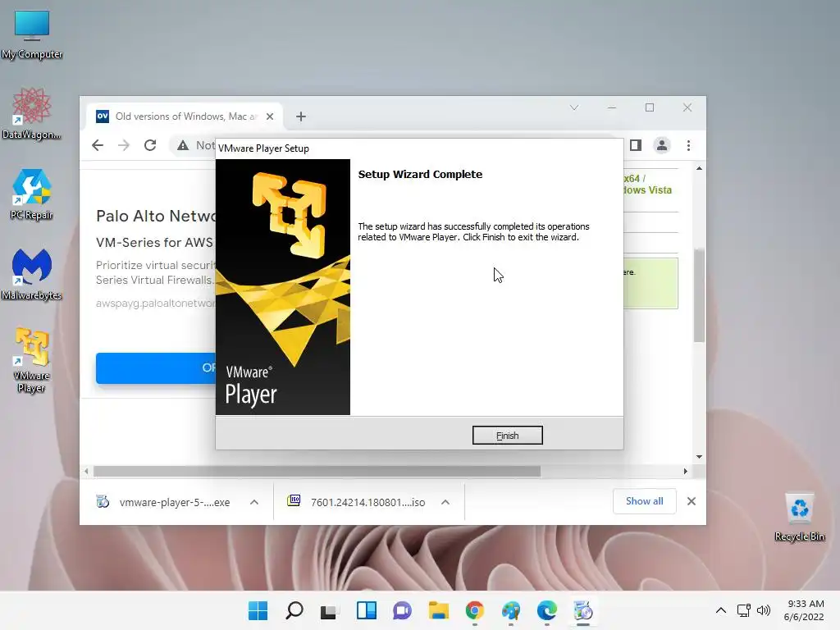This screenshot has width=840, height=630.
Task: Click the vertical scrollbar thumb in Chrome
Action: click(699, 295)
